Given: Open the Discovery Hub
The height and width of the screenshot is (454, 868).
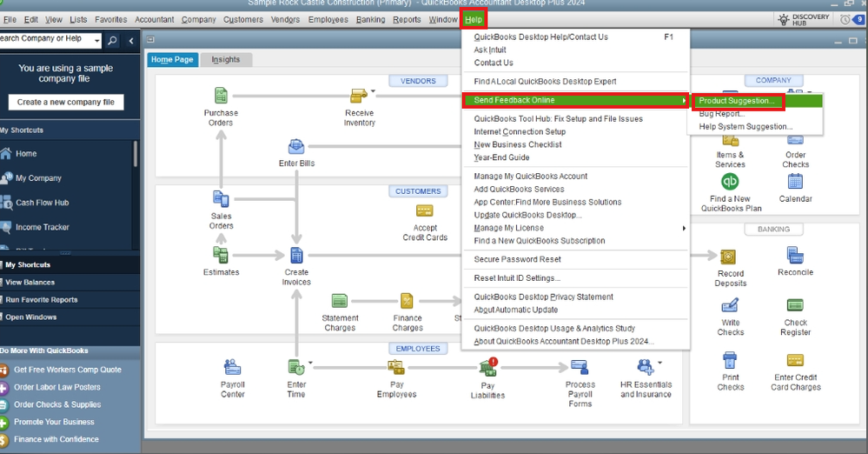Looking at the screenshot, I should pos(803,19).
